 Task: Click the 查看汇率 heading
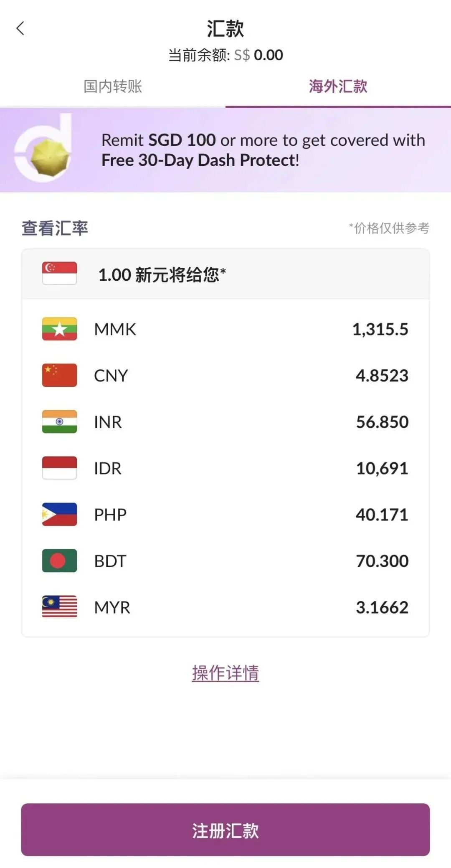click(x=54, y=228)
